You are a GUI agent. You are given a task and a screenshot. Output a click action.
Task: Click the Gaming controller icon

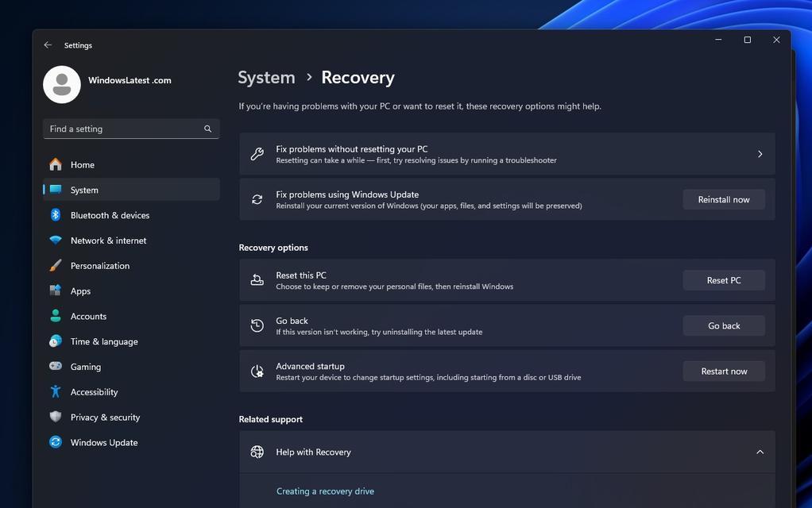click(56, 366)
